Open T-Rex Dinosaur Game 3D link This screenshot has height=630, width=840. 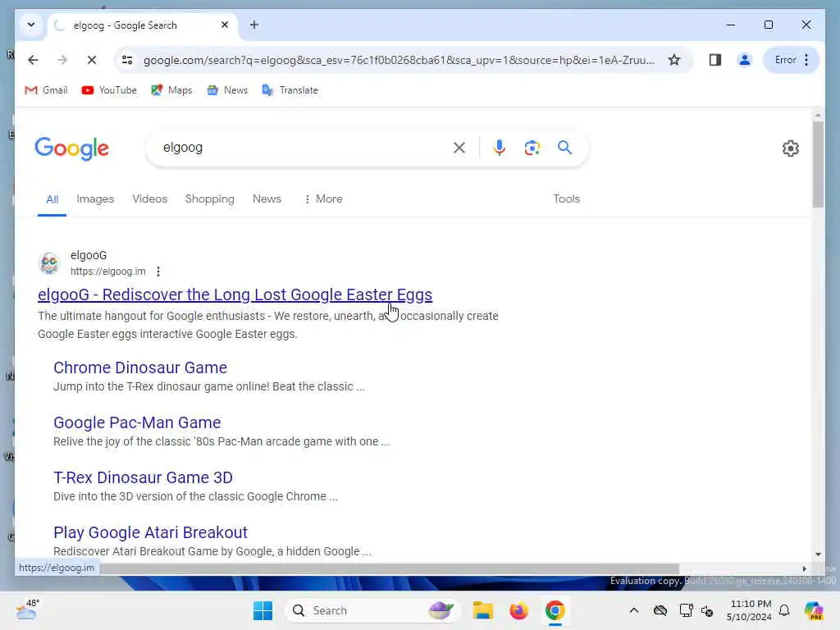[143, 477]
